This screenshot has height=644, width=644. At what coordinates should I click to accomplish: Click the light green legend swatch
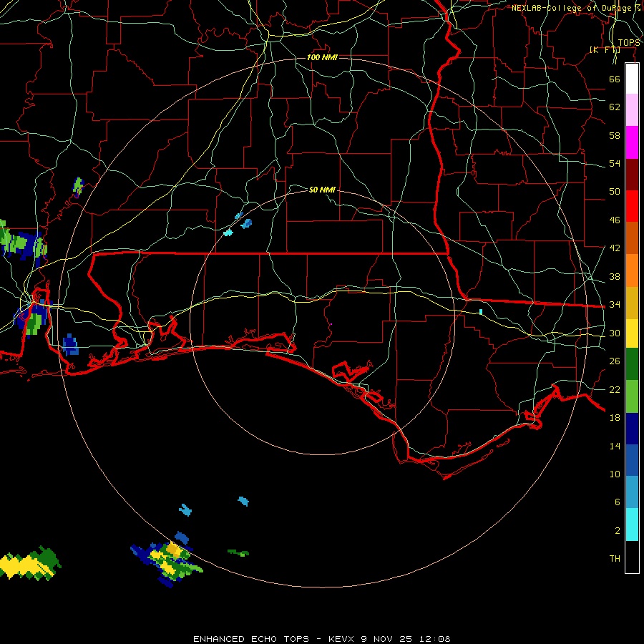click(x=632, y=396)
